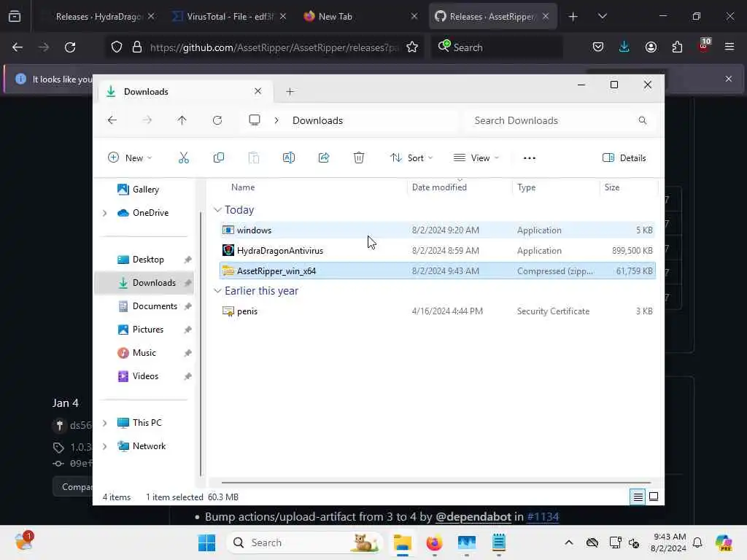This screenshot has height=560, width=747.
Task: Select the Releases AssetRipper tab
Action: (x=492, y=16)
